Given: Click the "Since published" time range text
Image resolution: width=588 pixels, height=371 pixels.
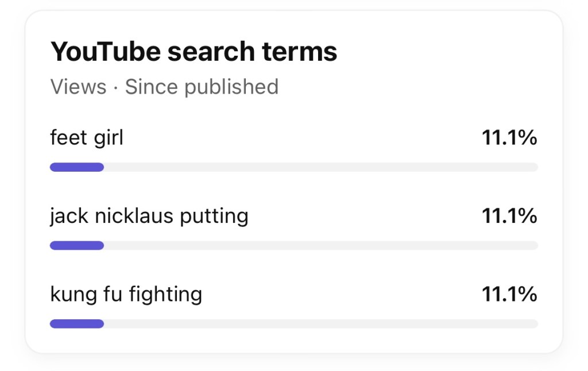Looking at the screenshot, I should (202, 87).
